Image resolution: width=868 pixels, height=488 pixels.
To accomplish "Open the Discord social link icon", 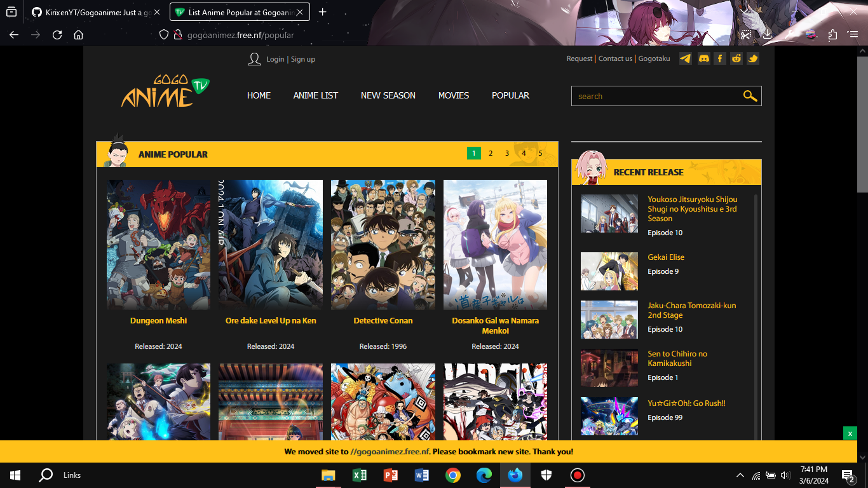I will tap(703, 58).
